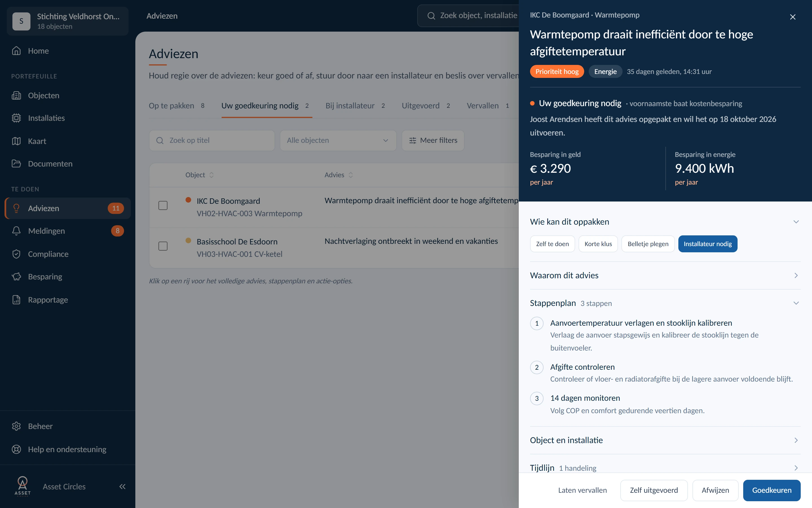Select the Adviezen lightbulb icon
812x508 pixels.
(x=16, y=208)
